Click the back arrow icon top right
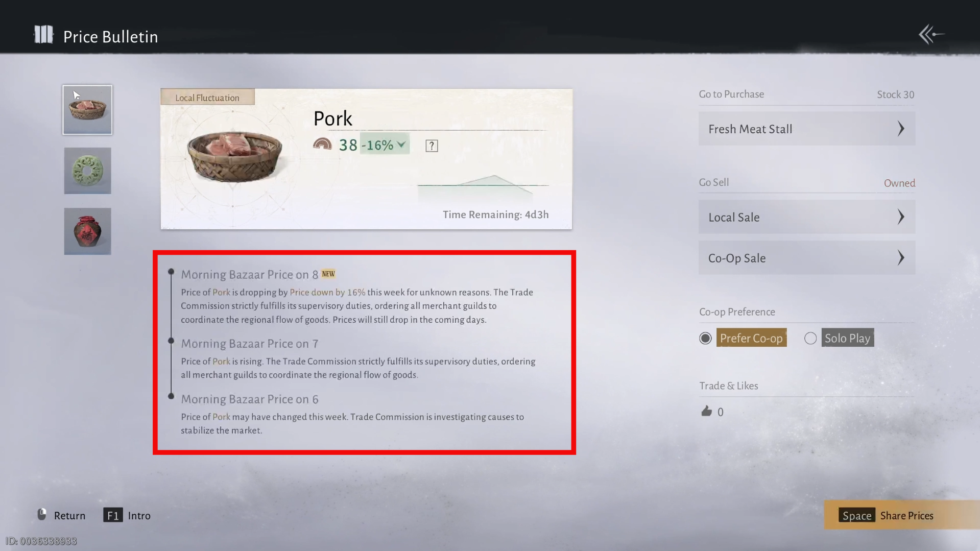Image resolution: width=980 pixels, height=551 pixels. 931,35
